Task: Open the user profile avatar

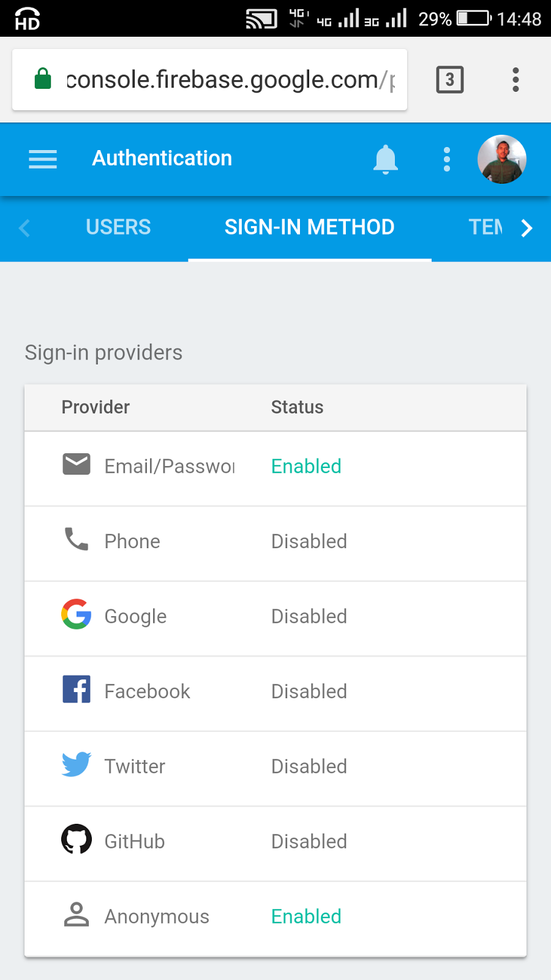Action: [502, 159]
